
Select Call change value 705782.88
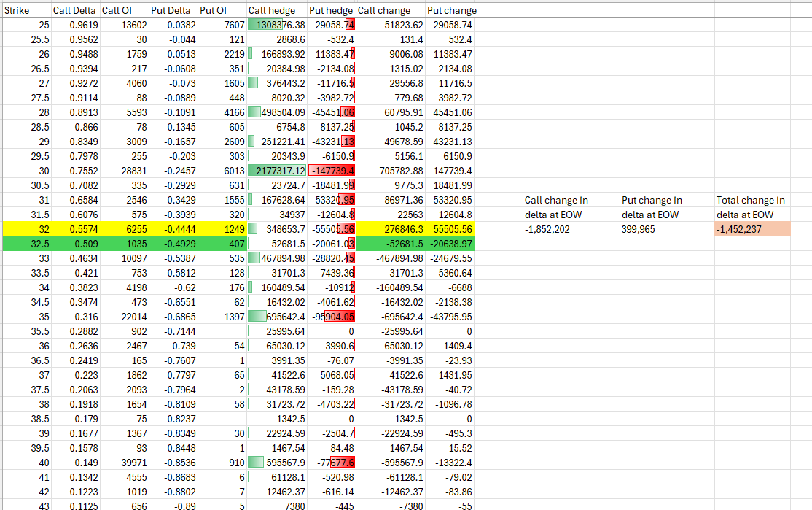(x=383, y=171)
